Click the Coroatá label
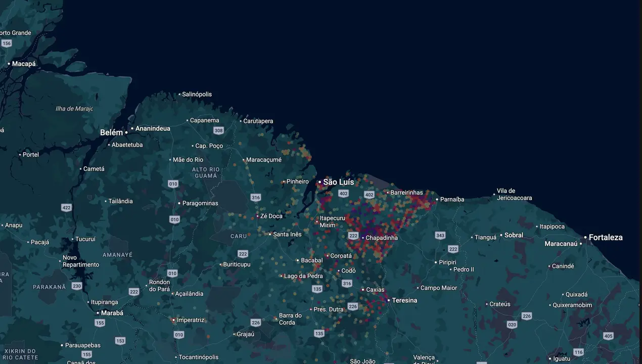The width and height of the screenshot is (642, 364). [341, 256]
